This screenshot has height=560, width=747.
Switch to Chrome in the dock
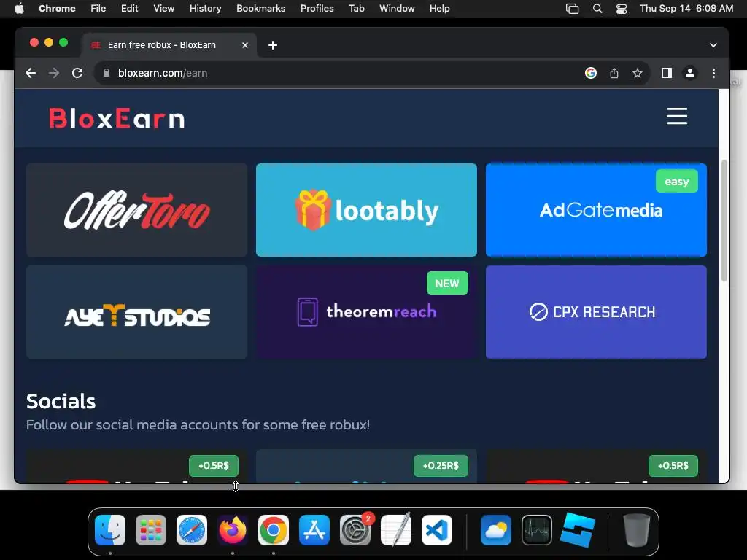tap(274, 530)
